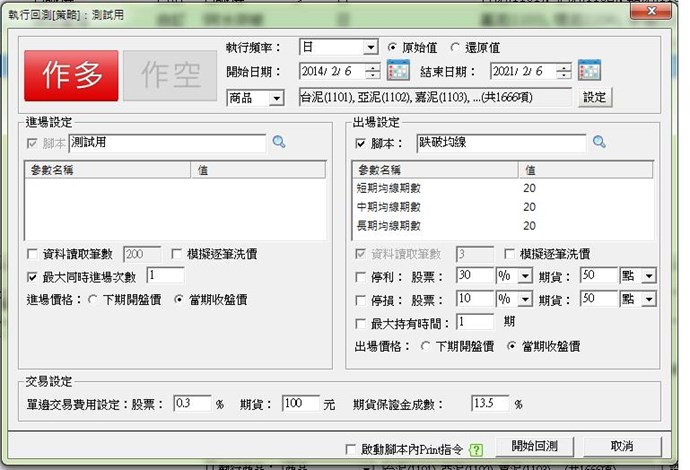Viewport: 690px width, 470px height.
Task: Click the grey 作空 short position button
Action: click(x=164, y=74)
